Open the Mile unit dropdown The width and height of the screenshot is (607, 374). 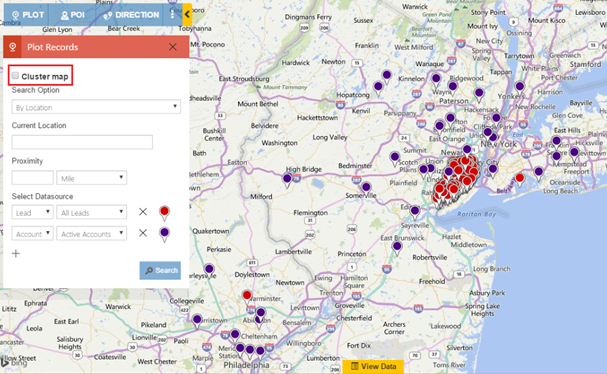point(91,178)
